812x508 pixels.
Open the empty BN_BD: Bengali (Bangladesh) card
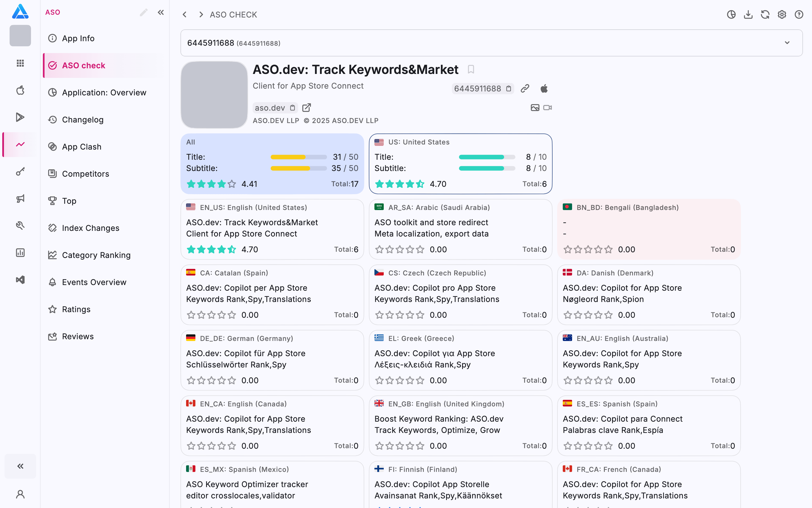[648, 229]
